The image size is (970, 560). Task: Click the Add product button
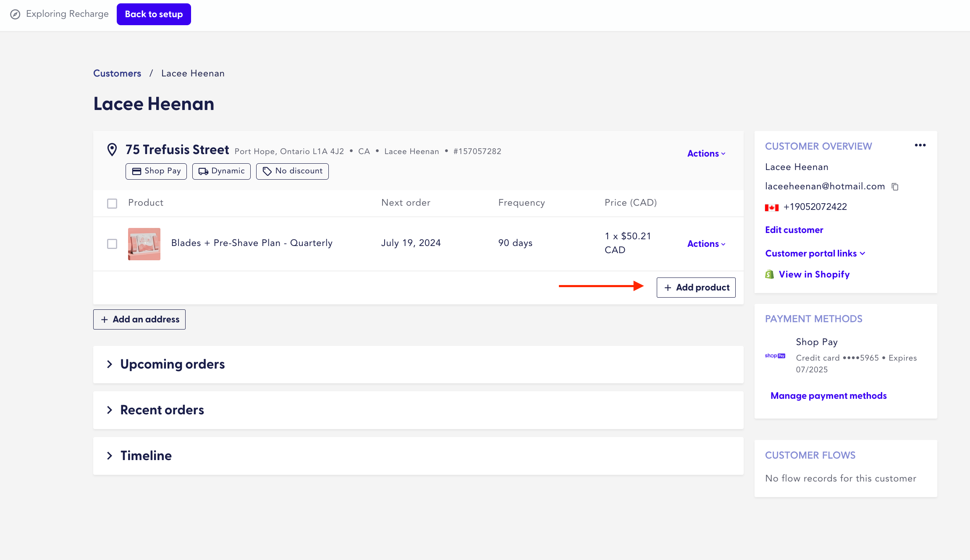[696, 288]
